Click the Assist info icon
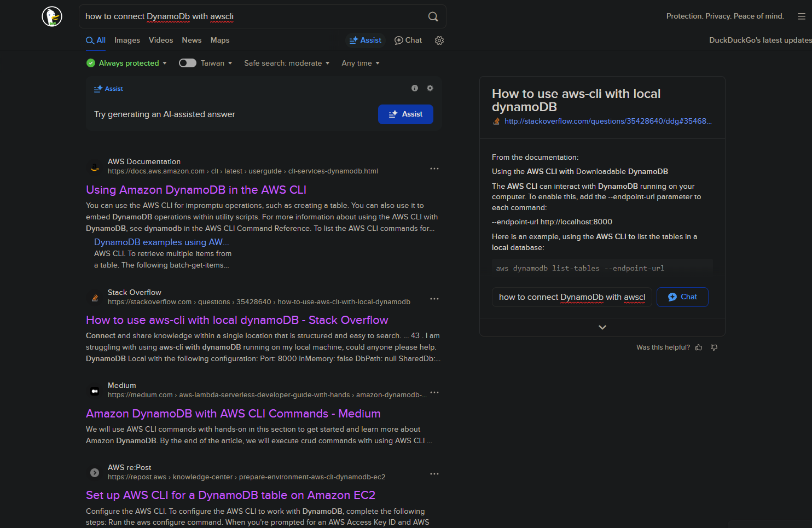This screenshot has height=528, width=812. point(415,88)
